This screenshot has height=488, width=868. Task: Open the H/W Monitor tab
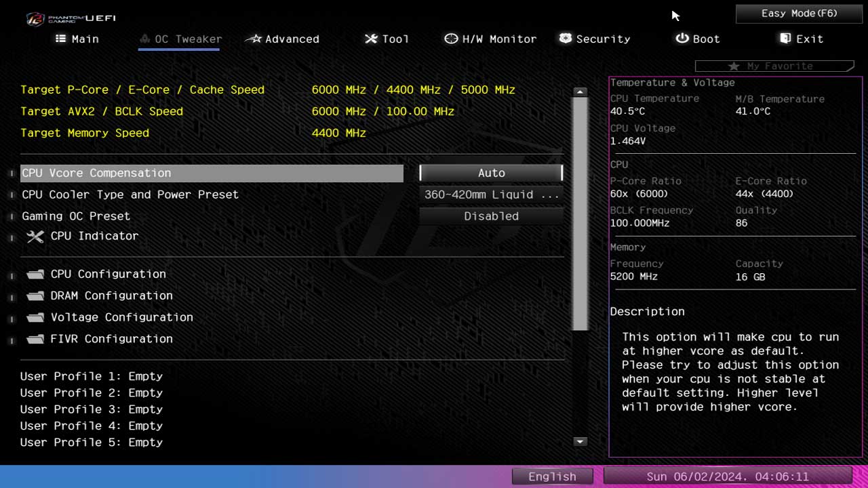pos(490,39)
